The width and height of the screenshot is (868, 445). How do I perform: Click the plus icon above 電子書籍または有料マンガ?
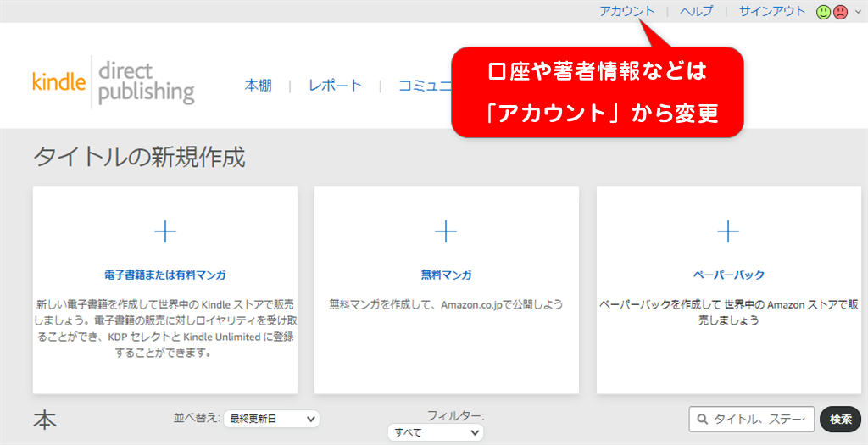tap(165, 231)
